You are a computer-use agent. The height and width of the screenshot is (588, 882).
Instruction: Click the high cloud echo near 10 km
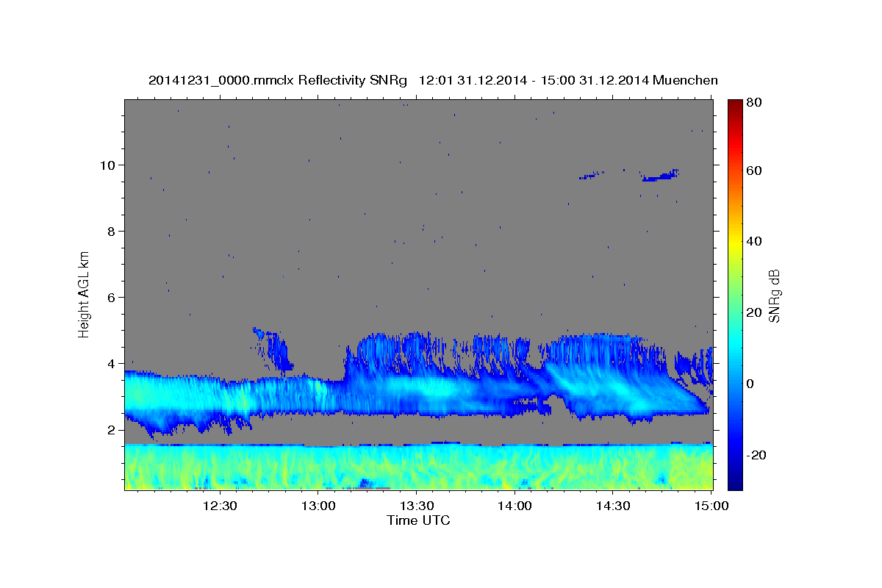tap(659, 175)
